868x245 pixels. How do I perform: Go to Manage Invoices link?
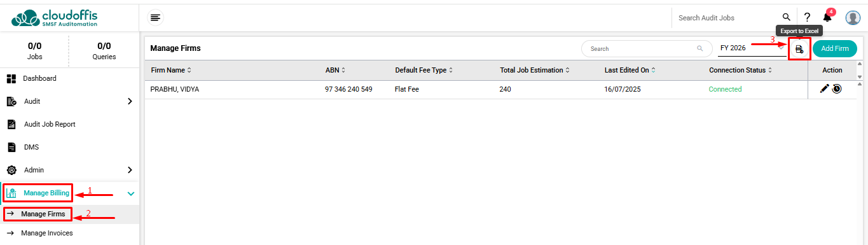click(47, 233)
